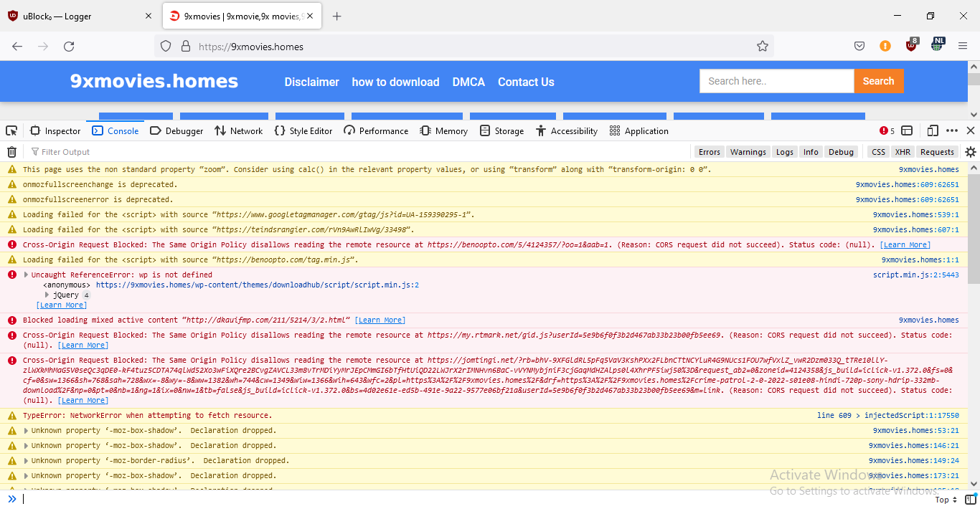Click the console command input line
Viewport: 980px width, 519px height.
[x=473, y=499]
